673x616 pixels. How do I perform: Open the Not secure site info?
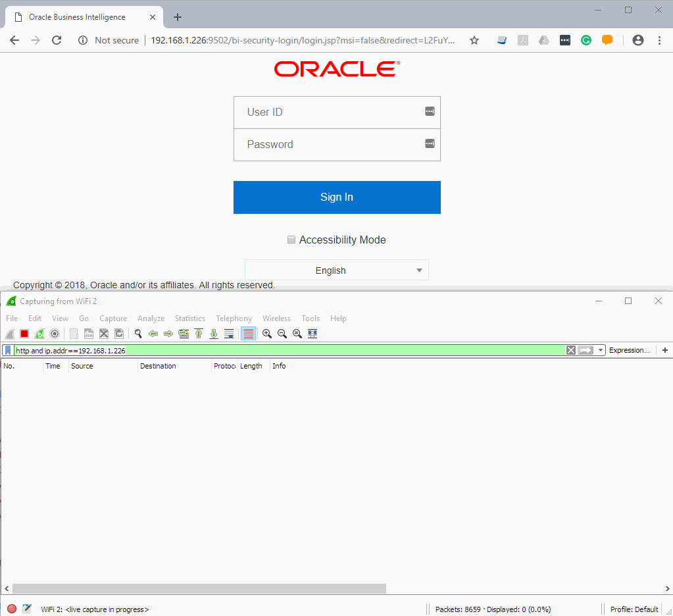pyautogui.click(x=109, y=40)
